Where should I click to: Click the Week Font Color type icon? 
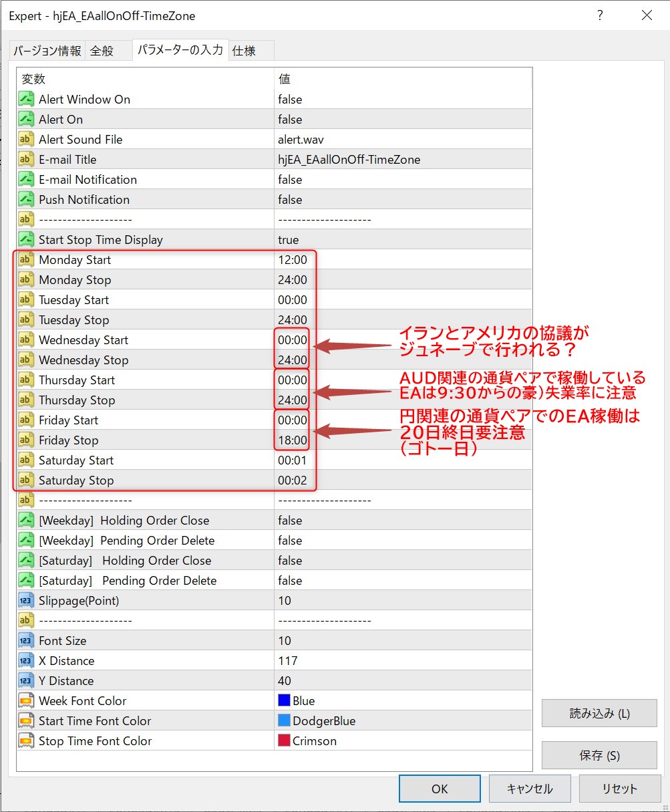pyautogui.click(x=26, y=701)
